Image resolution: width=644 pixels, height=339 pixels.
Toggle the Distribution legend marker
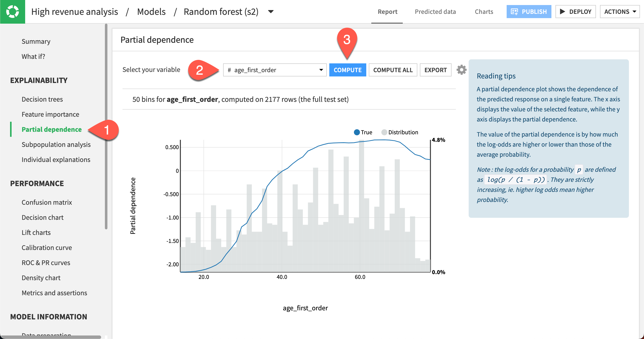coord(384,132)
